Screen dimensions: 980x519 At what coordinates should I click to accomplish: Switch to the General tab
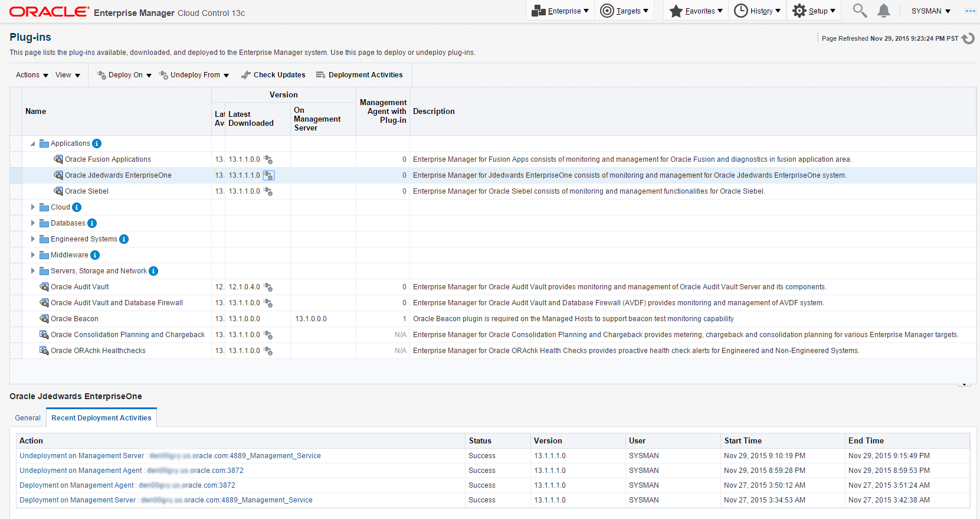tap(28, 418)
